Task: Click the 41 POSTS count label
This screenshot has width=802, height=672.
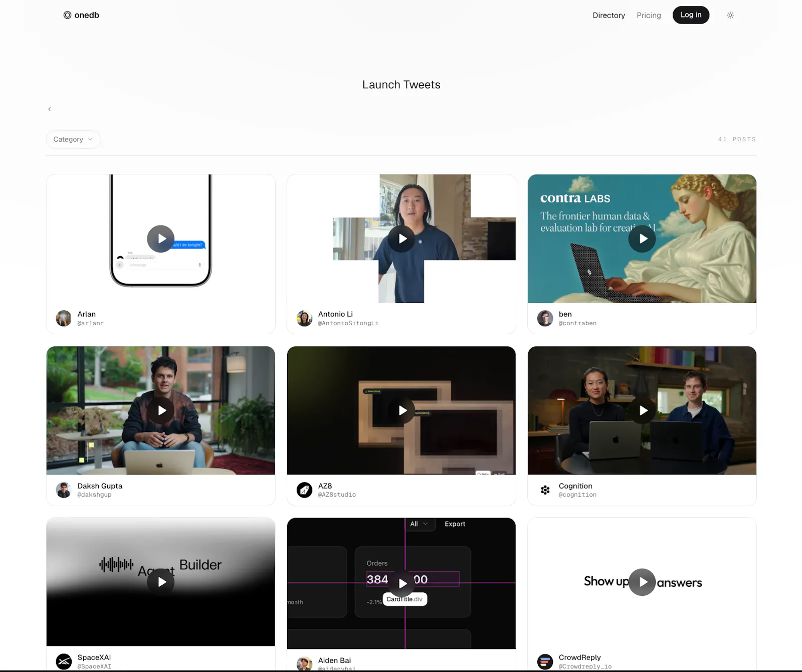Action: [x=737, y=139]
